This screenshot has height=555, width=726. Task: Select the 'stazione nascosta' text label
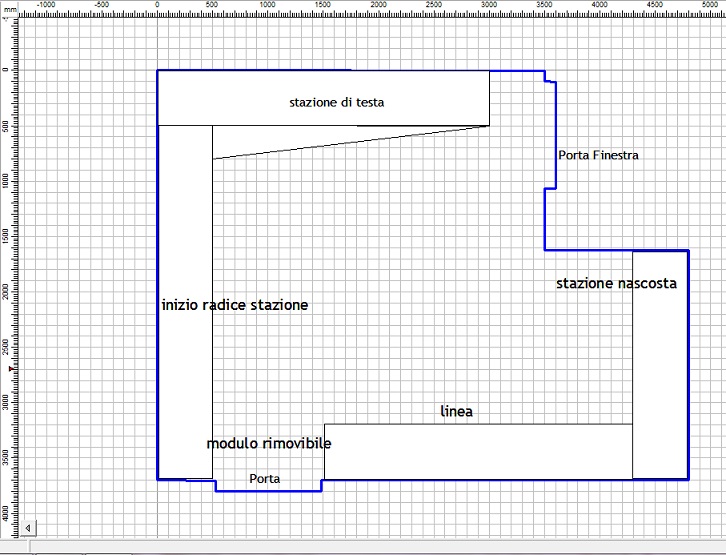(616, 283)
